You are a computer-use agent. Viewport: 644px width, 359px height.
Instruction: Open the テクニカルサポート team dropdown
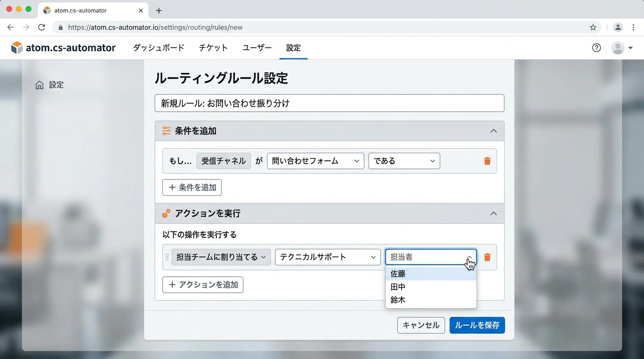click(328, 257)
